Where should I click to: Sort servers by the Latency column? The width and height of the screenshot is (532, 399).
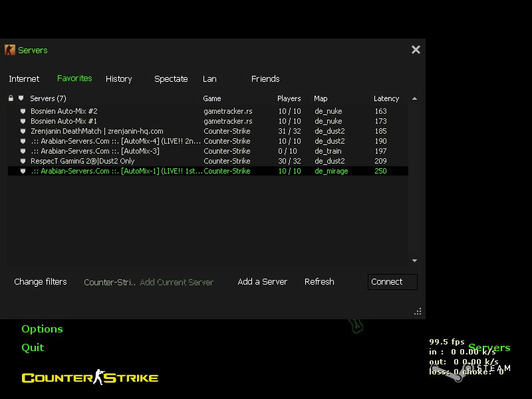(386, 98)
